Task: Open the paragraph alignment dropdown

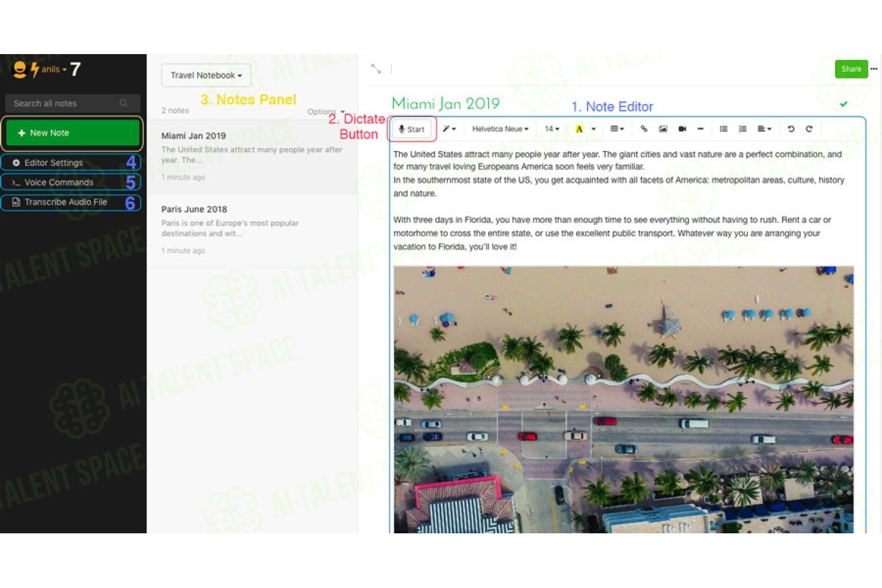Action: coord(764,129)
